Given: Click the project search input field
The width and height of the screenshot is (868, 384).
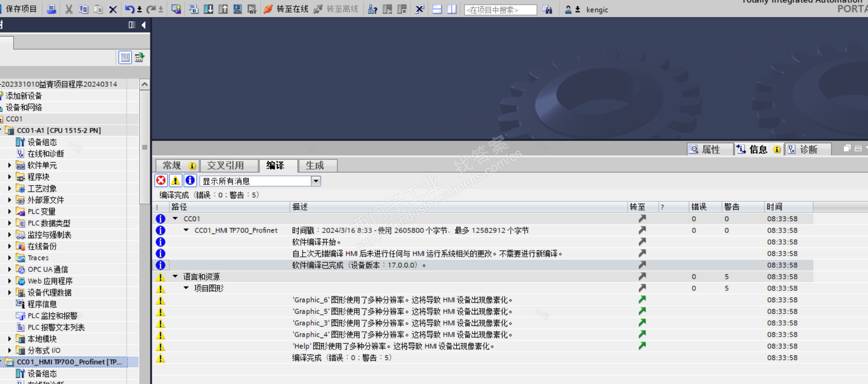Looking at the screenshot, I should click(500, 10).
